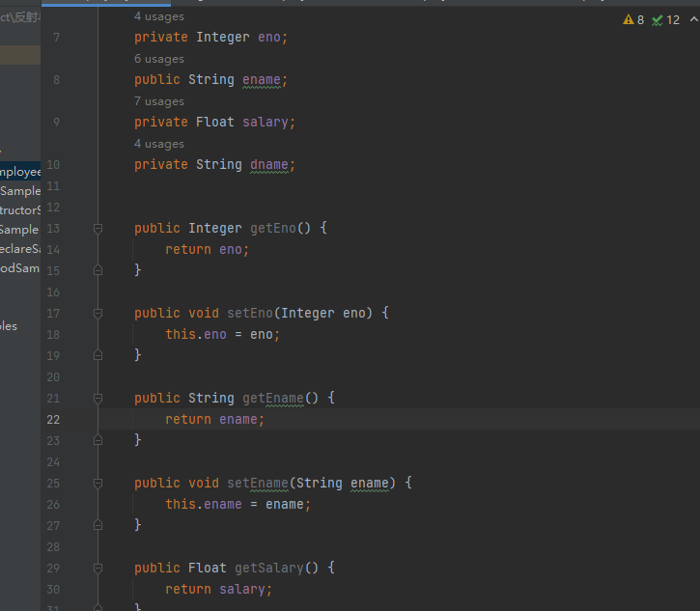The width and height of the screenshot is (700, 611).
Task: Fold the setEname method at line 25
Action: [98, 484]
